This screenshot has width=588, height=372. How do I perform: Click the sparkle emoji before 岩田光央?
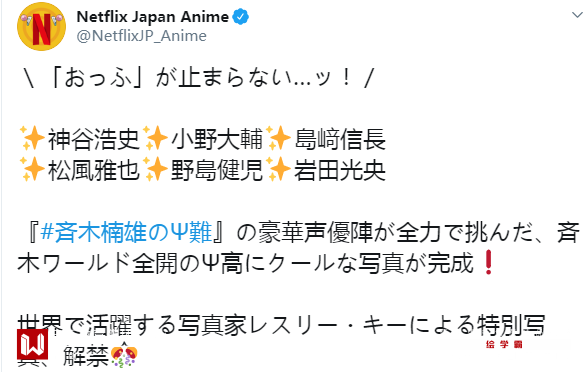(278, 170)
